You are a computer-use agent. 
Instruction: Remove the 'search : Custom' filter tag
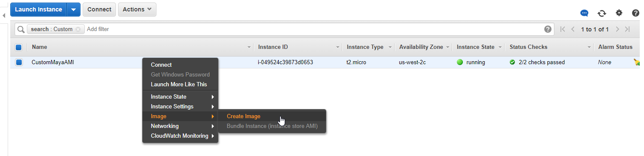pos(78,29)
